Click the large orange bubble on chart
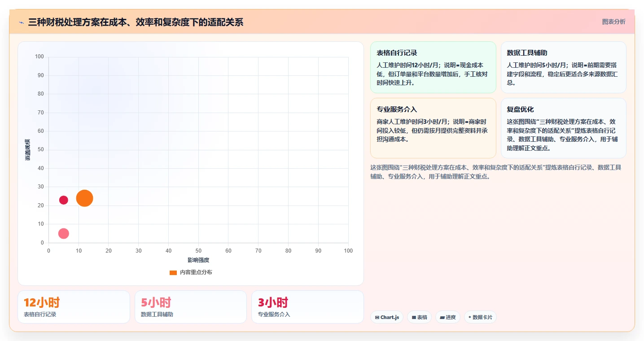Screen dimensions: 644x341 pos(84,198)
